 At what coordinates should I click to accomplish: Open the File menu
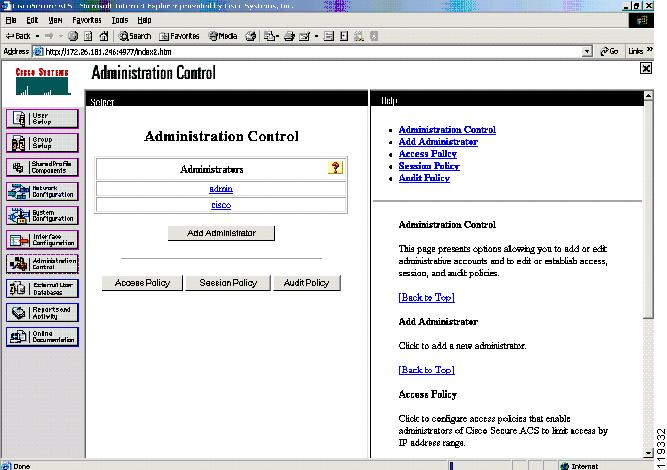[x=11, y=20]
